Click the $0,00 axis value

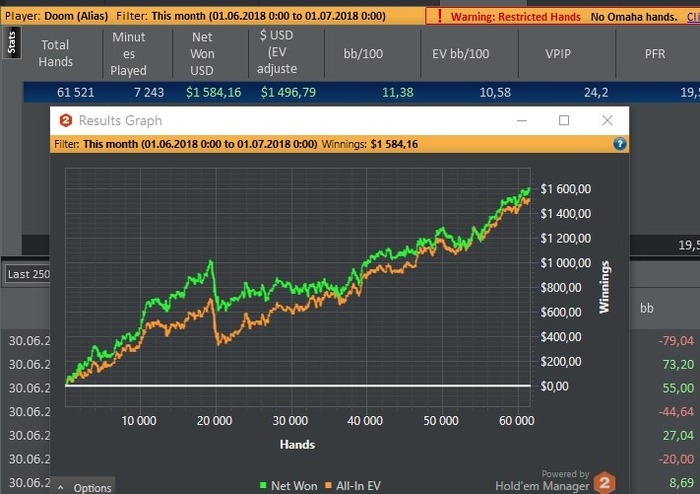click(x=554, y=386)
